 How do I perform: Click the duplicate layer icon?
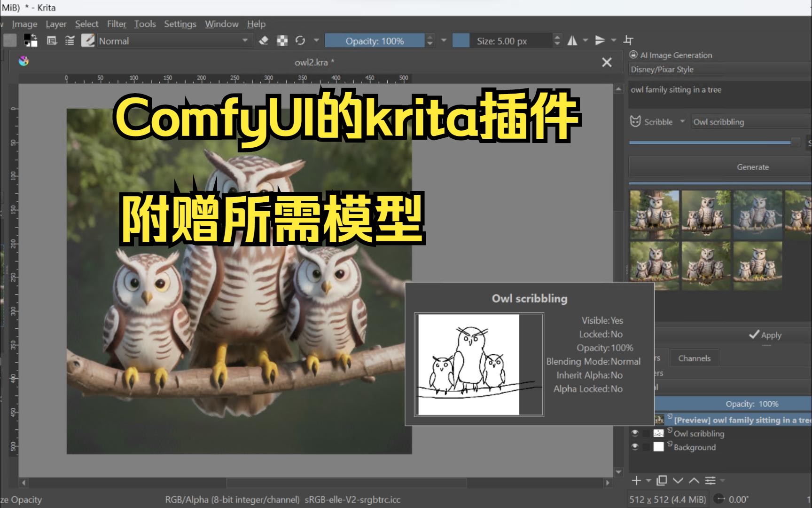click(662, 481)
